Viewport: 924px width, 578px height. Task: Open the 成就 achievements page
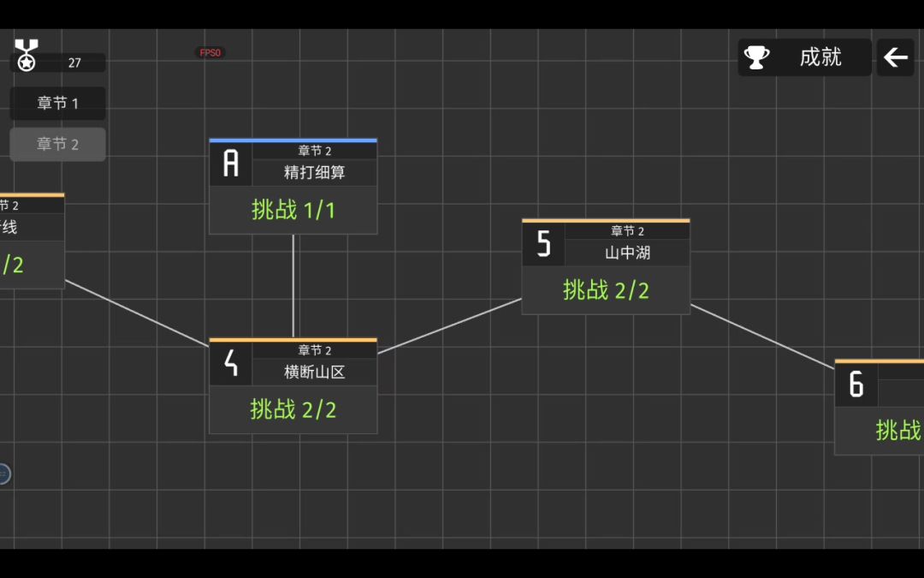click(x=820, y=57)
